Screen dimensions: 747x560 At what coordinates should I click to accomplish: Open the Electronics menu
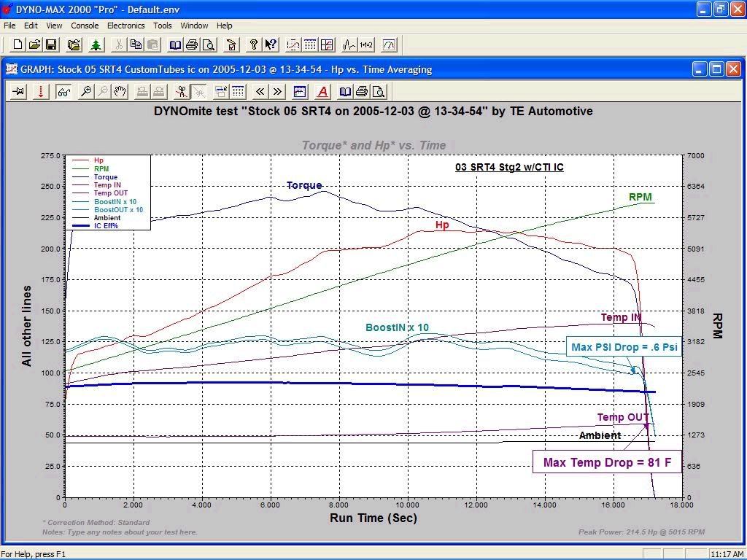(125, 26)
